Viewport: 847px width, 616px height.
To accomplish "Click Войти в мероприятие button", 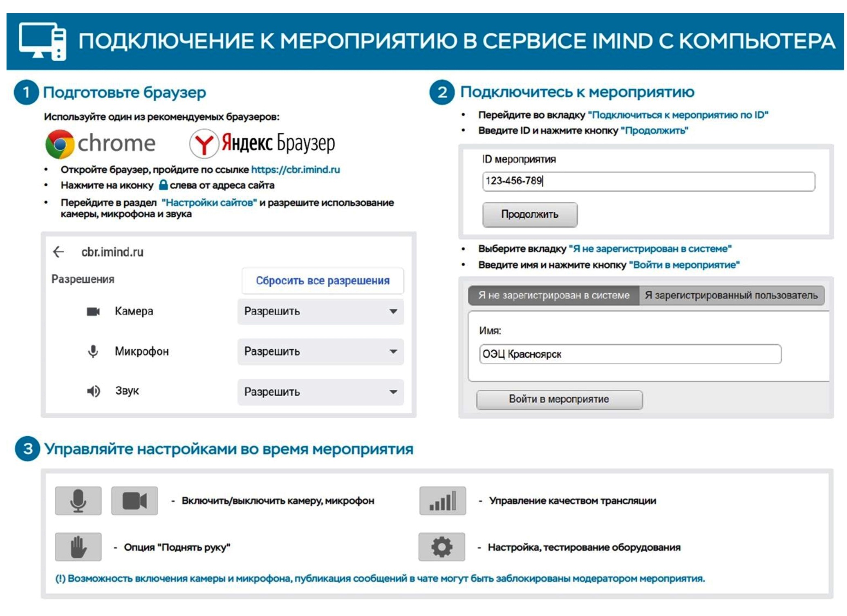I will pyautogui.click(x=559, y=400).
